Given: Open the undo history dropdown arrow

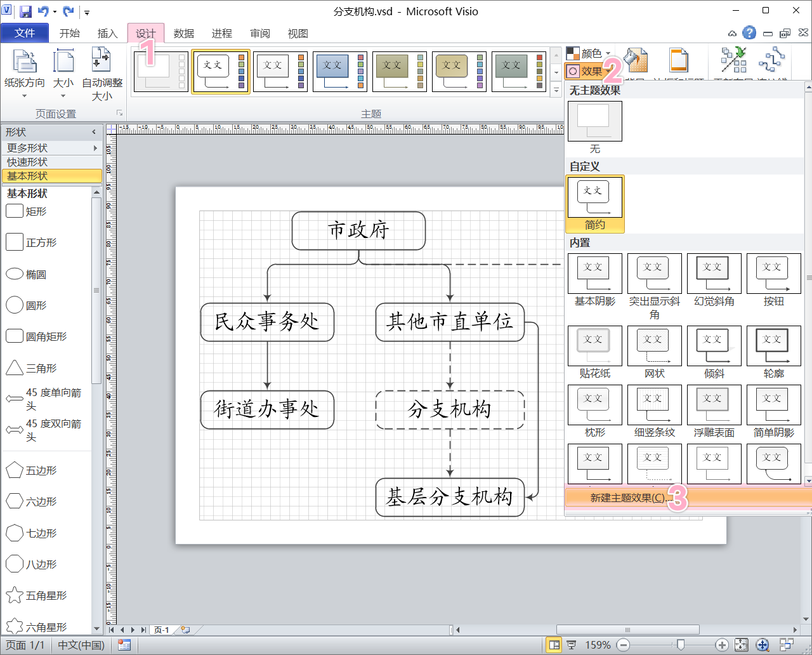Looking at the screenshot, I should tap(55, 12).
